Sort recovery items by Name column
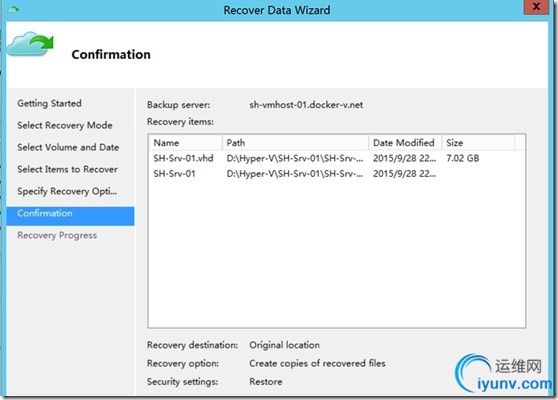The height and width of the screenshot is (400, 558). point(185,143)
